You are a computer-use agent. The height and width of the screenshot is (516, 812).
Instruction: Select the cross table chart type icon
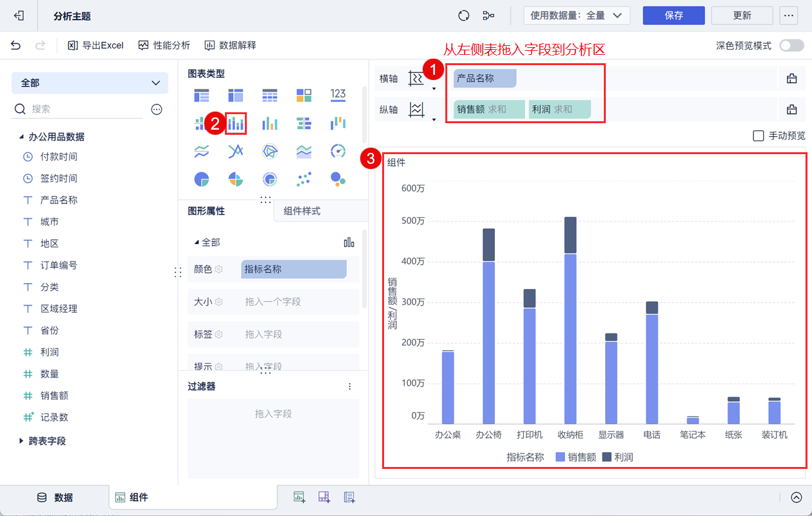click(236, 95)
